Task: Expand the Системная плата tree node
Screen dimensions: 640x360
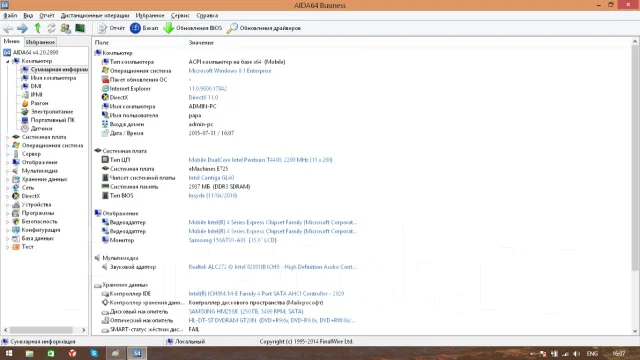Action: point(7,137)
